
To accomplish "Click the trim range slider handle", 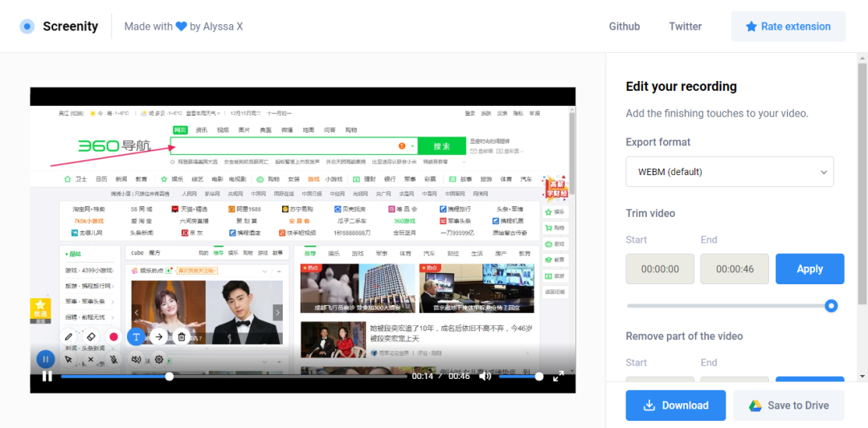I will (x=831, y=306).
